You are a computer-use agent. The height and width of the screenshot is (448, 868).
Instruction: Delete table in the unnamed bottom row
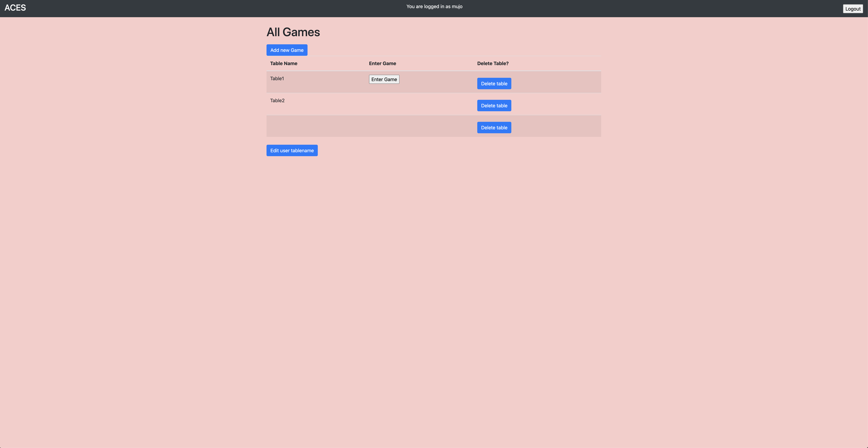pyautogui.click(x=494, y=127)
